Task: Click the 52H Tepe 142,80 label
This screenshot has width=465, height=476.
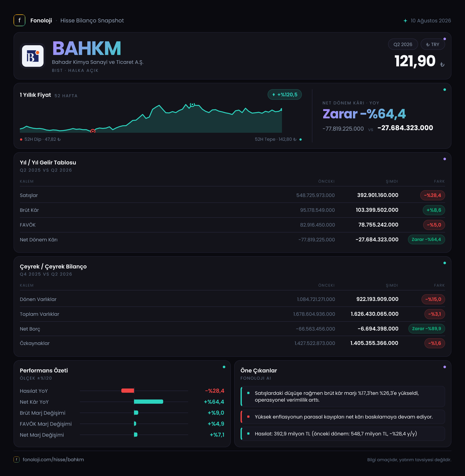Action: coord(278,139)
